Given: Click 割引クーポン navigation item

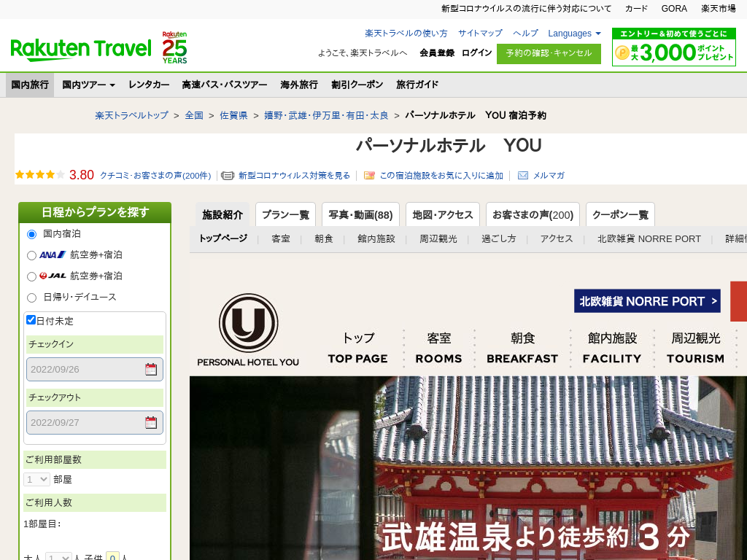Looking at the screenshot, I should (x=357, y=85).
